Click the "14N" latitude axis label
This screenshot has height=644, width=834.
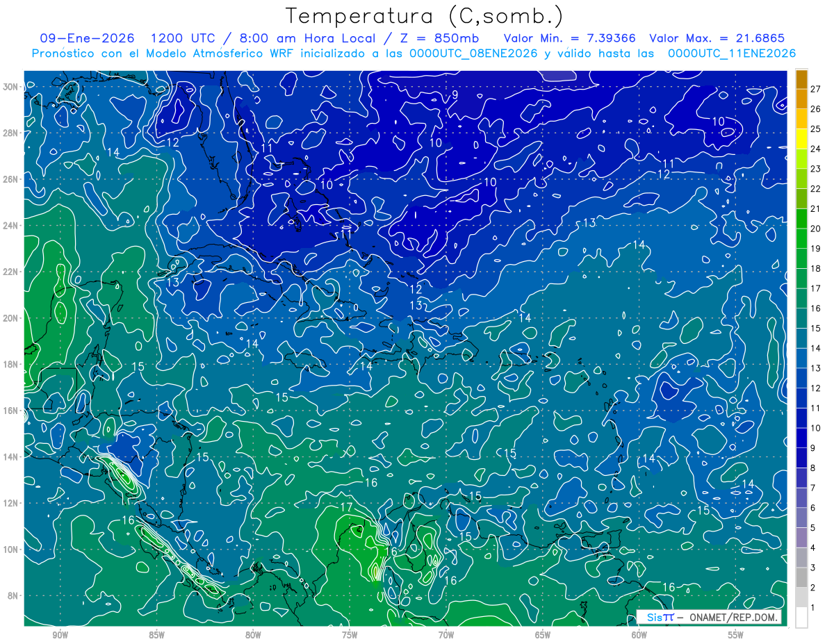pos(10,457)
